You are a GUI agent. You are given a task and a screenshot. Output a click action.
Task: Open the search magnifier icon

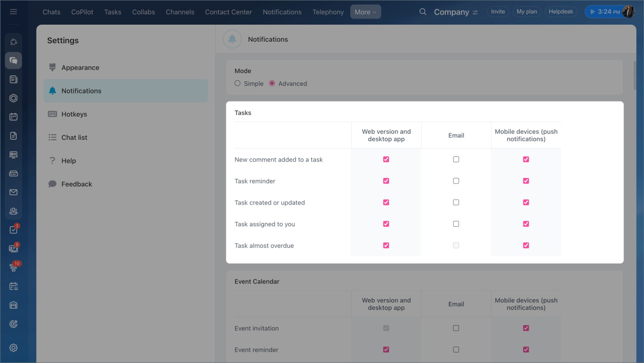[423, 12]
